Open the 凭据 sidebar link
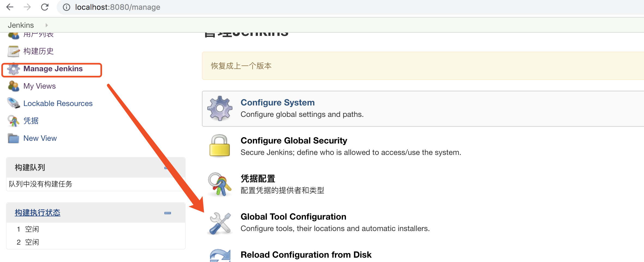Viewport: 644px width, 262px height. 31,121
